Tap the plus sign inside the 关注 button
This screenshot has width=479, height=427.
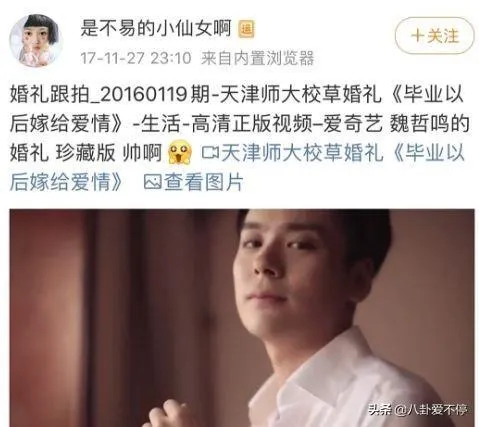pyautogui.click(x=417, y=36)
